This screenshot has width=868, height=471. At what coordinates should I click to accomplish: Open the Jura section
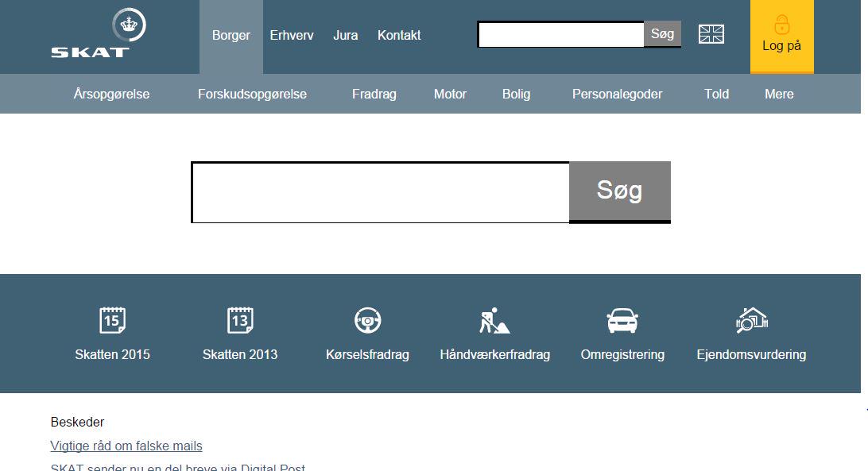point(346,36)
